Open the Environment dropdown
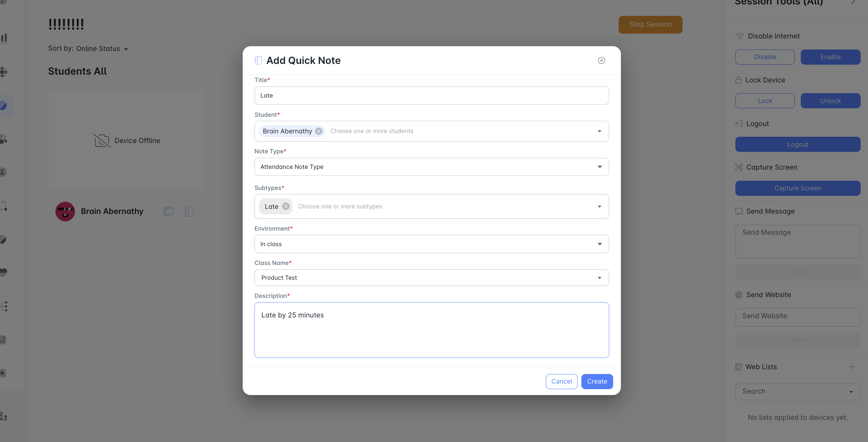This screenshot has width=868, height=442. pyautogui.click(x=431, y=244)
